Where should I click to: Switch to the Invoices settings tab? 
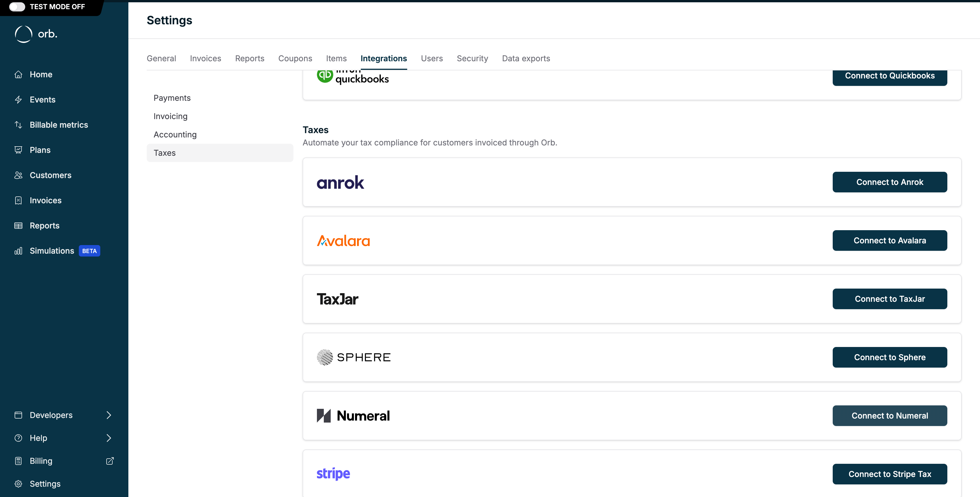click(205, 58)
